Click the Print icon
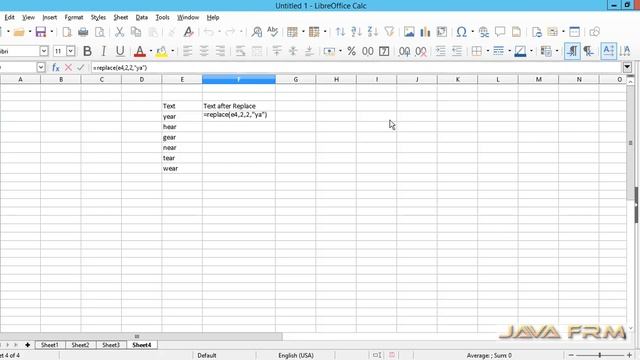The width and height of the screenshot is (640, 360). coord(83,32)
